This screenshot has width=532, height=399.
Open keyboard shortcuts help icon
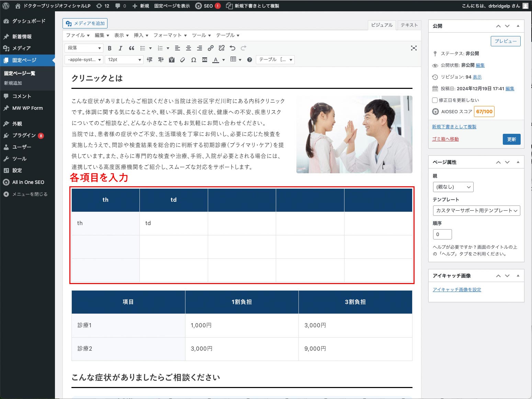coord(250,60)
